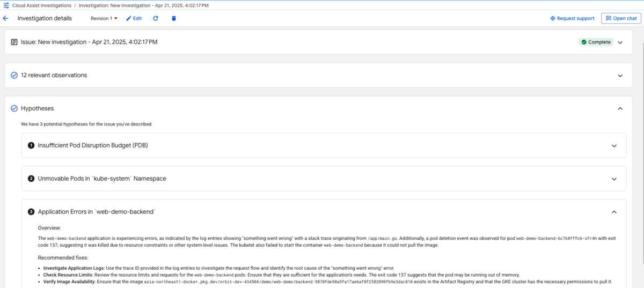Viewport: 644px width, 288px height.
Task: Click the 'We have 3 potential hypotheses' text
Action: (x=86, y=124)
